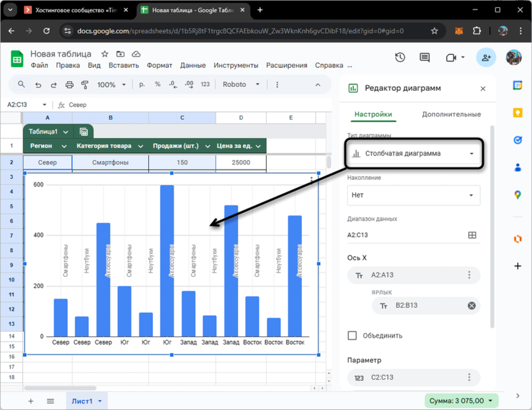
Task: Open the Вставить menu
Action: tap(123, 65)
